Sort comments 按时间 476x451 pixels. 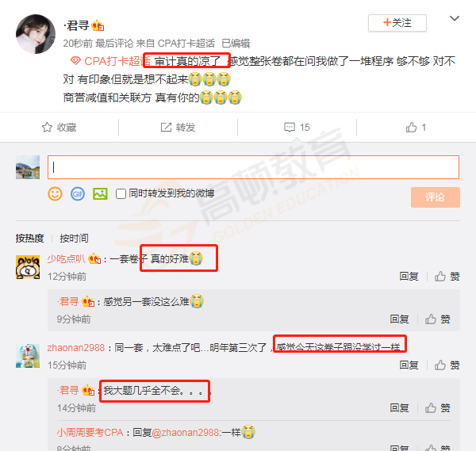coord(74,239)
